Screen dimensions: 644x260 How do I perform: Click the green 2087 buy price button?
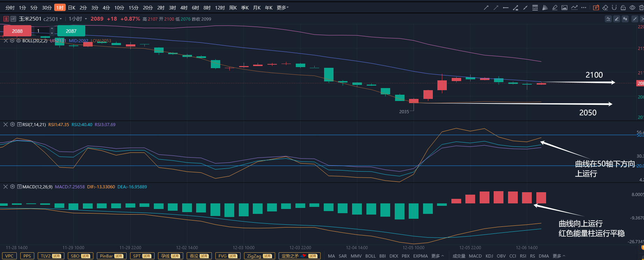[71, 31]
